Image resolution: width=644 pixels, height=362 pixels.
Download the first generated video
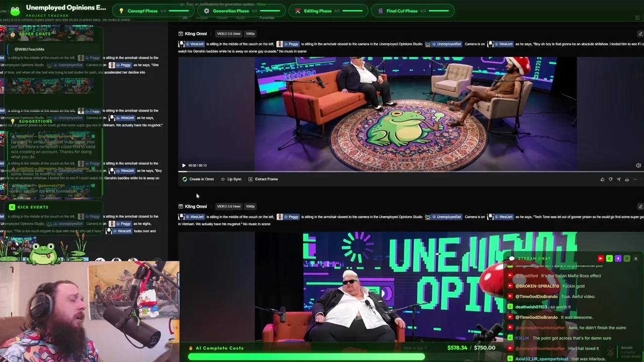pyautogui.click(x=627, y=179)
